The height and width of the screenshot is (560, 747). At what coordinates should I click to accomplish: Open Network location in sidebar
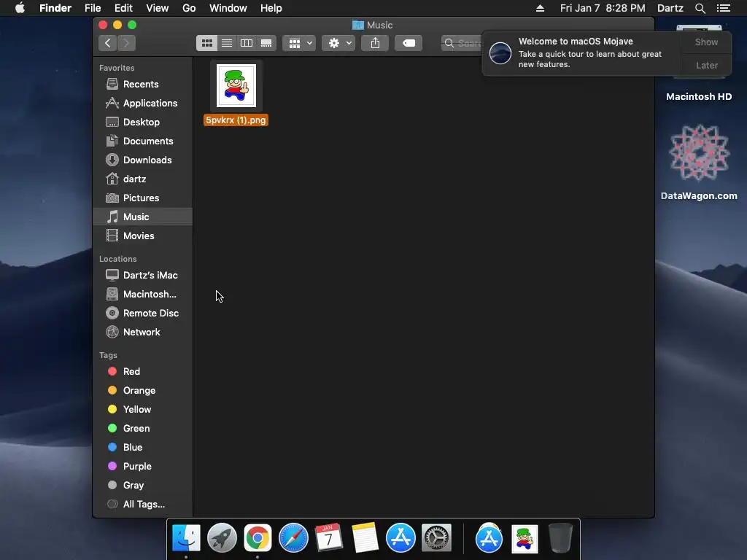tap(142, 332)
